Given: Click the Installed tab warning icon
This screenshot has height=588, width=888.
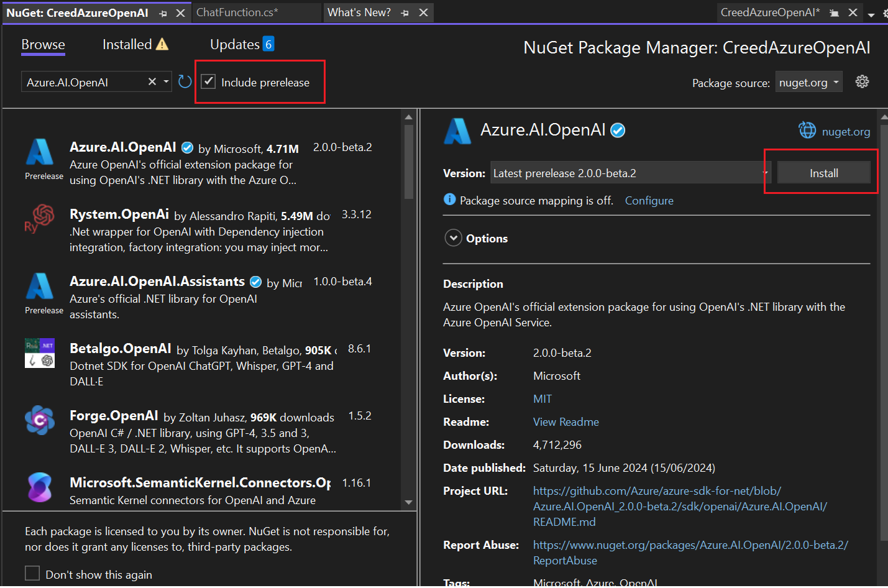Looking at the screenshot, I should pyautogui.click(x=162, y=44).
